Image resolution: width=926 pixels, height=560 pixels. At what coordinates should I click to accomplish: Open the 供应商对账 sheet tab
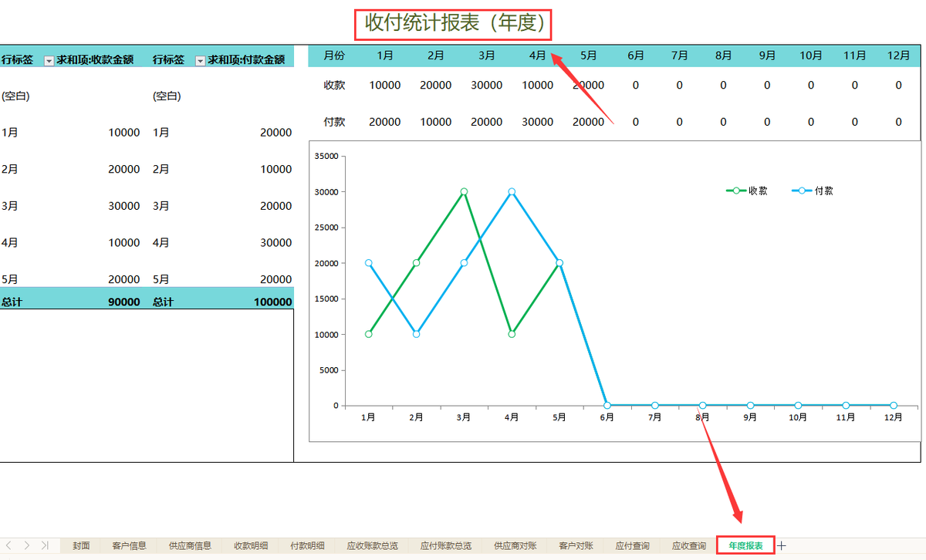point(515,545)
